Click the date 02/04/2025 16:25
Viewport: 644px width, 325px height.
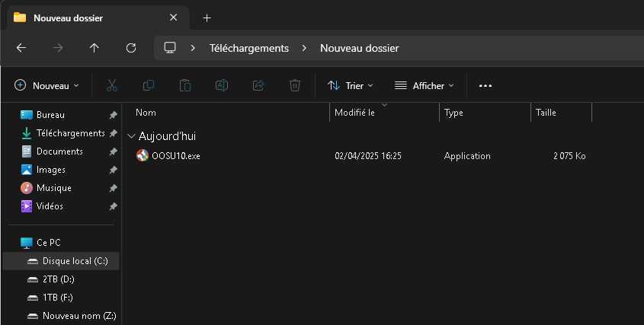click(368, 156)
